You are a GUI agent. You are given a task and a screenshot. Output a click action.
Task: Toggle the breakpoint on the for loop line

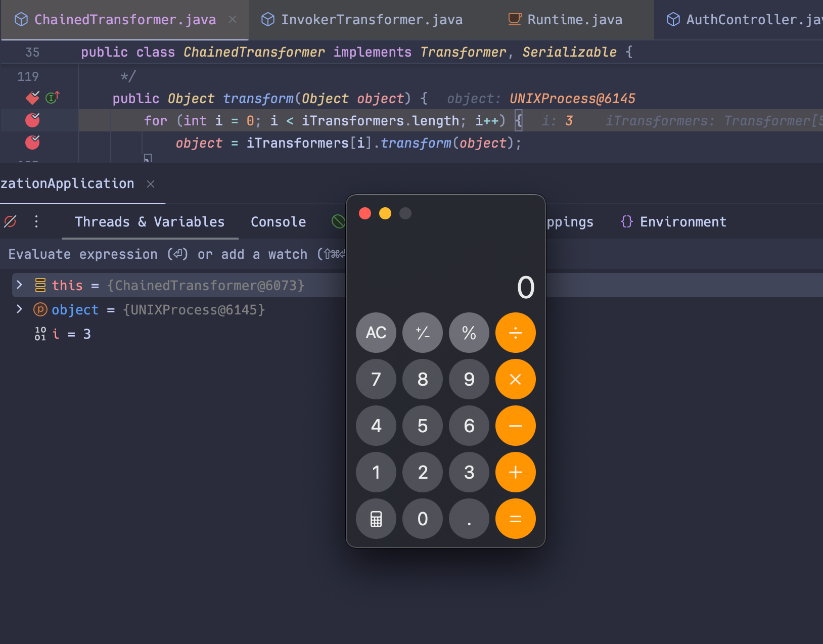(32, 120)
